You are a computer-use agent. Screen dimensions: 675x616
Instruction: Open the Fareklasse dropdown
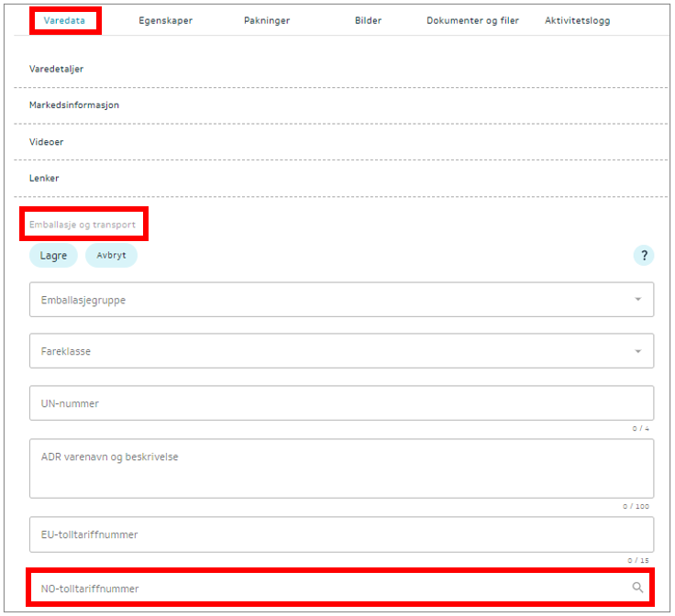(x=341, y=351)
